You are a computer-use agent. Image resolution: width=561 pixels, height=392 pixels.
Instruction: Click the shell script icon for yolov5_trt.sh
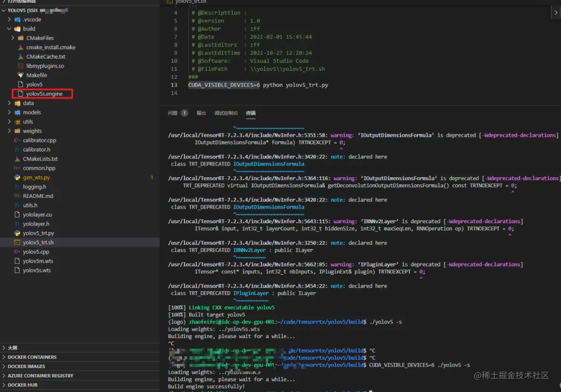pos(17,242)
